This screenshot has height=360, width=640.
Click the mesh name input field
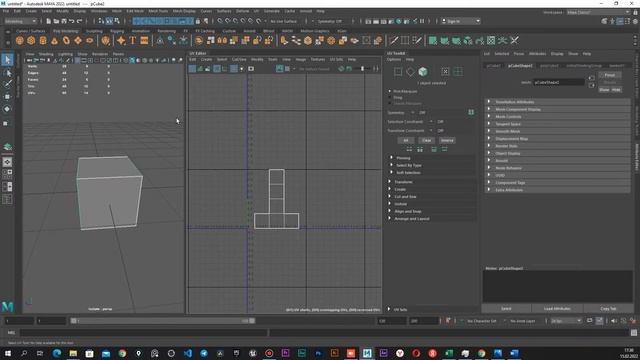coord(559,82)
